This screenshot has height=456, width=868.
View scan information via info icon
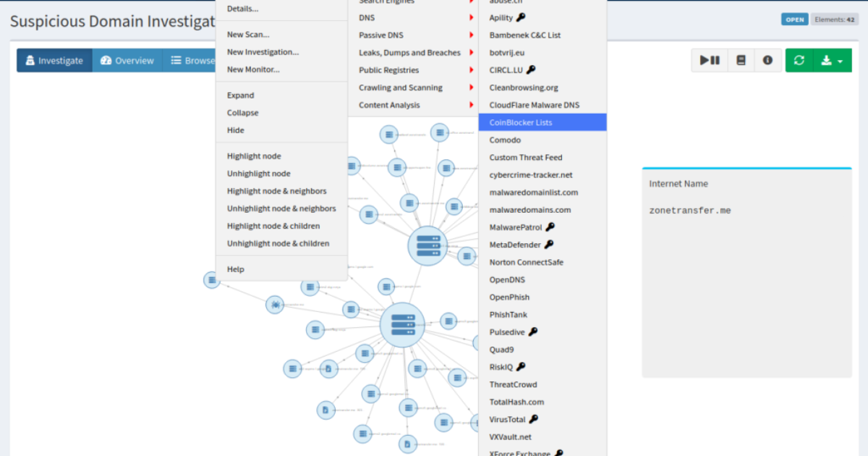tap(767, 60)
